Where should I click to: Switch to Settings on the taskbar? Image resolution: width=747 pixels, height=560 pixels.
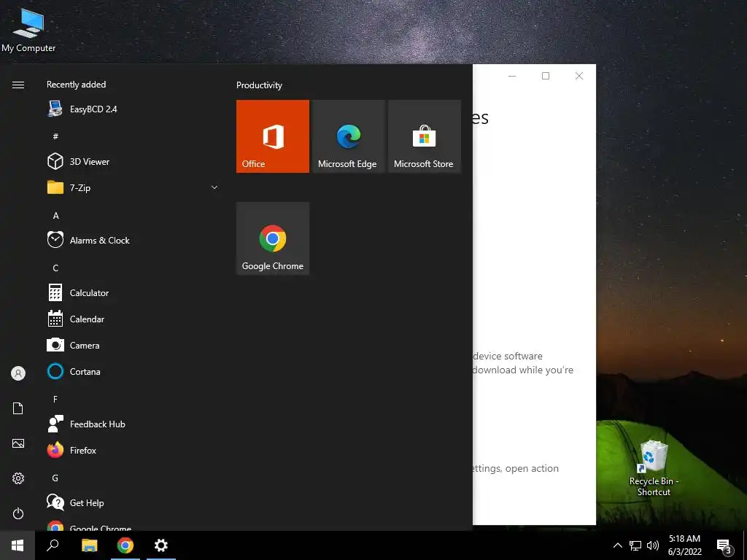161,545
